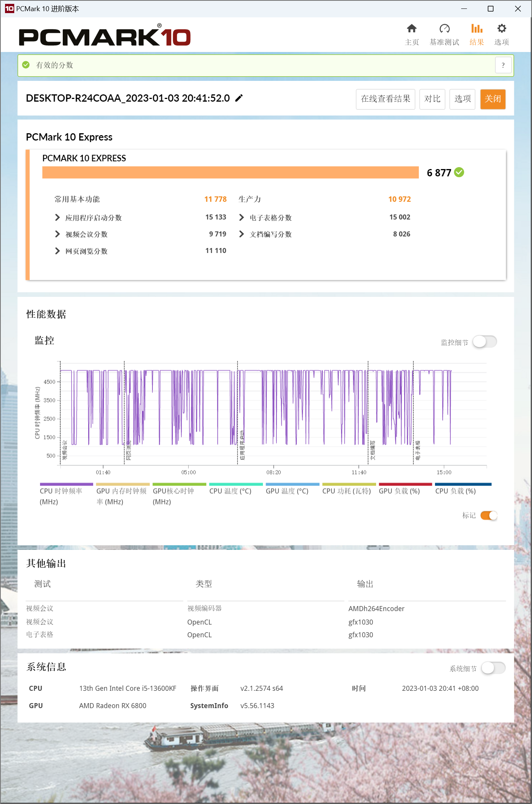
Task: Toggle GPU 内存时钟频率 legend series
Action: 123,494
